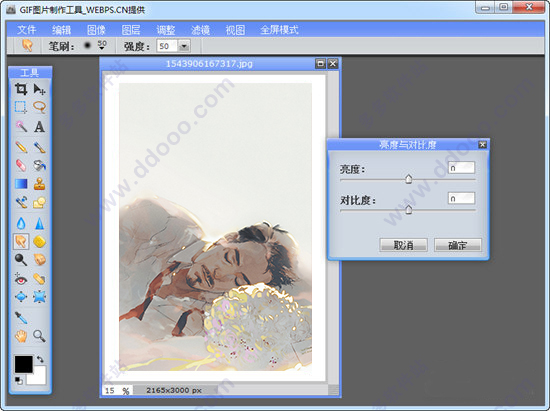Click the 取消 cancel button
550x411 pixels.
[x=403, y=245]
